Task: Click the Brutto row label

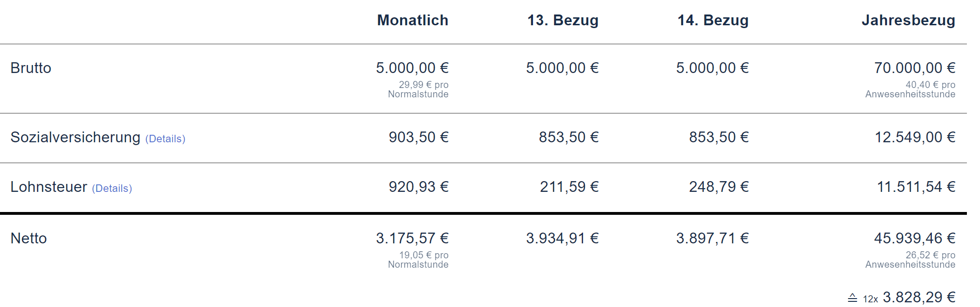Action: click(31, 68)
